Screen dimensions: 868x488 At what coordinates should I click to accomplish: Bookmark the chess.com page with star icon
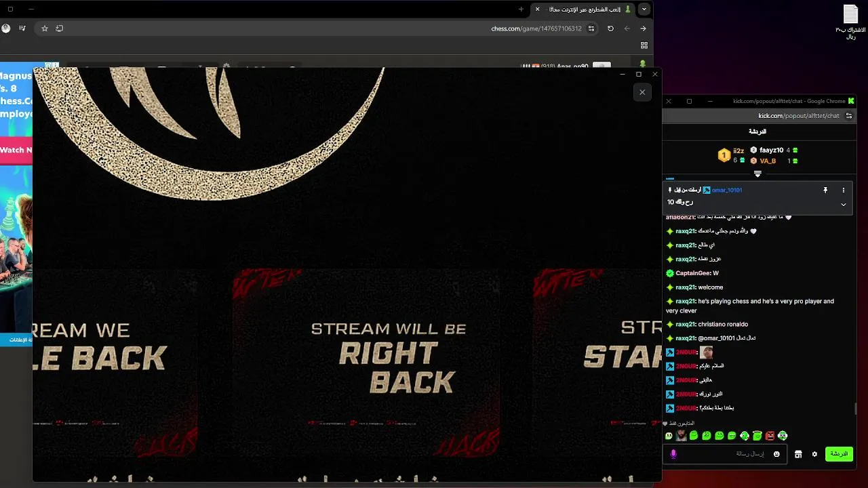(x=45, y=28)
